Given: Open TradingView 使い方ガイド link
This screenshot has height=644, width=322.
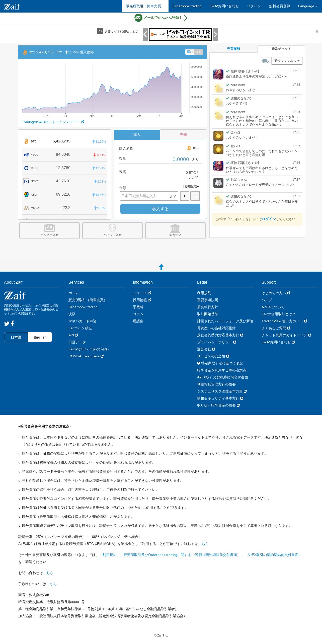Looking at the screenshot, I should click(x=284, y=321).
